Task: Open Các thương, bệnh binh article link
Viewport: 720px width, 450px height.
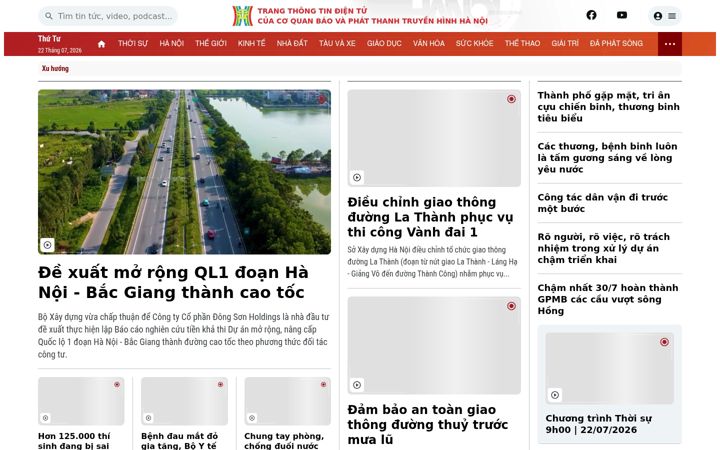Action: [607, 158]
